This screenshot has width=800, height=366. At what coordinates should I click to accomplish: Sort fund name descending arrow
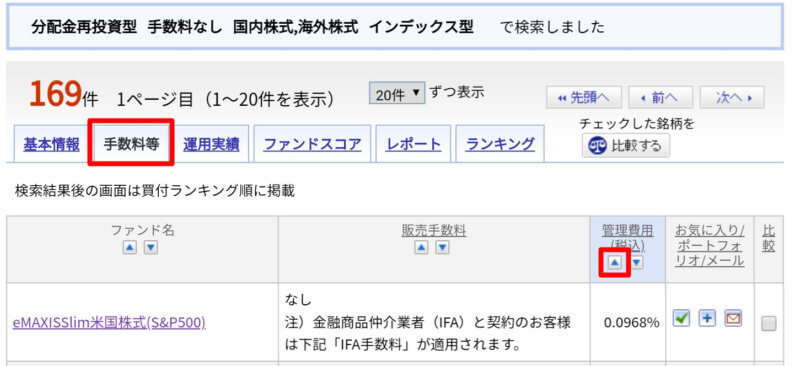point(151,248)
